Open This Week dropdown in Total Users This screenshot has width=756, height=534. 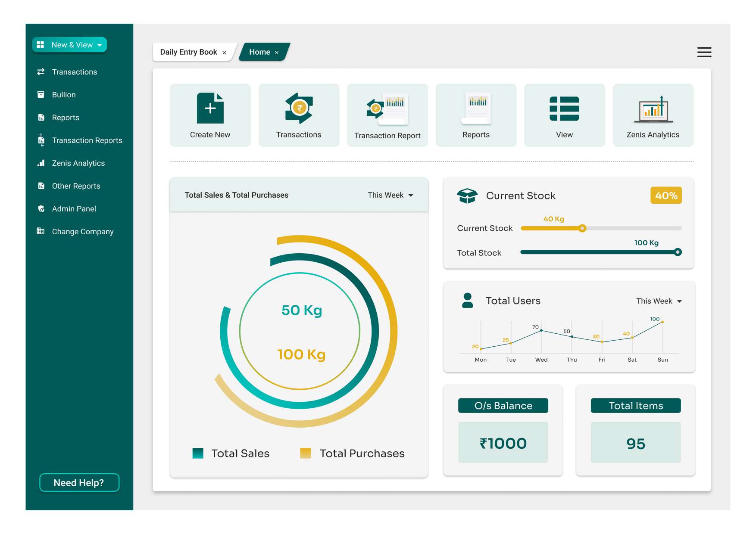click(x=659, y=301)
